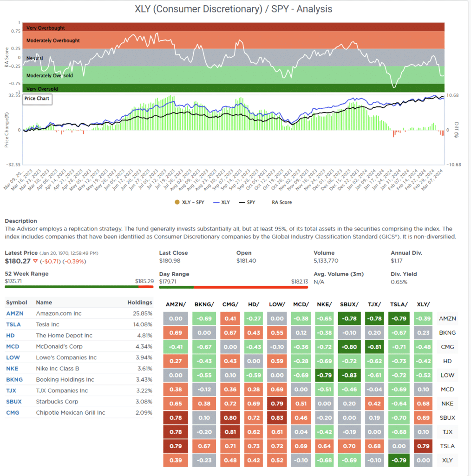Click the chart title XLY / SPY - Analysis
Viewport: 471px width, 476px height.
[234, 9]
